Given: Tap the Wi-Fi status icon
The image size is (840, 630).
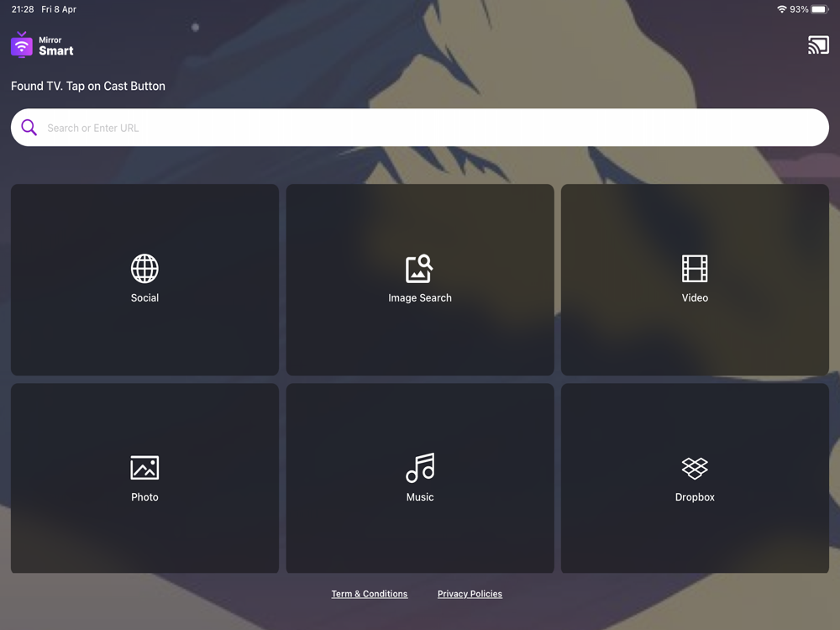Looking at the screenshot, I should point(781,9).
